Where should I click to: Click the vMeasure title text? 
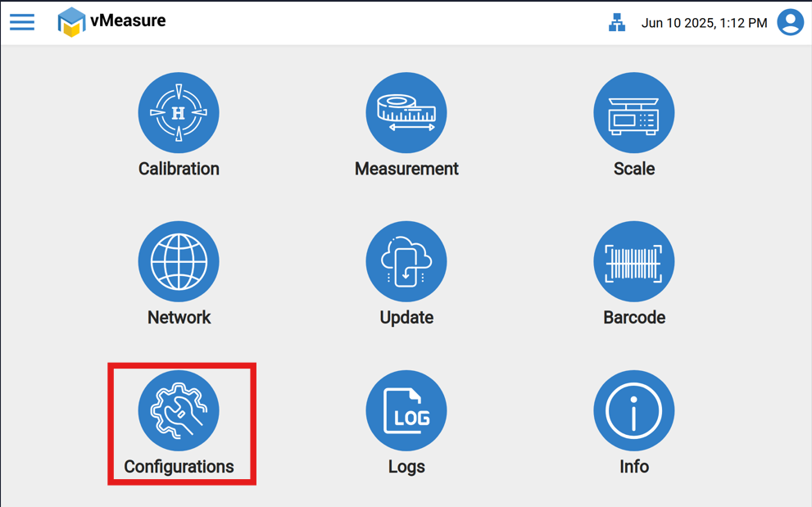[128, 21]
